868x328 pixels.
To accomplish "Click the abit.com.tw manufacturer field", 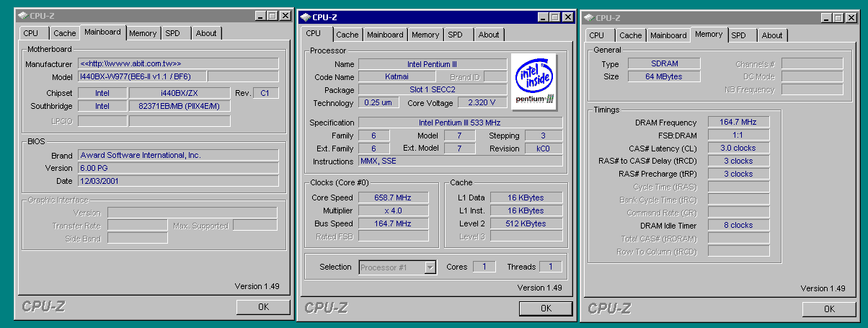I will coord(178,64).
